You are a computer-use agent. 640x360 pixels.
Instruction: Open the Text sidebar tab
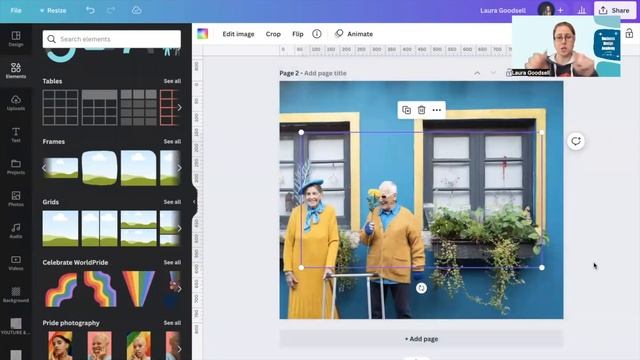pos(16,135)
